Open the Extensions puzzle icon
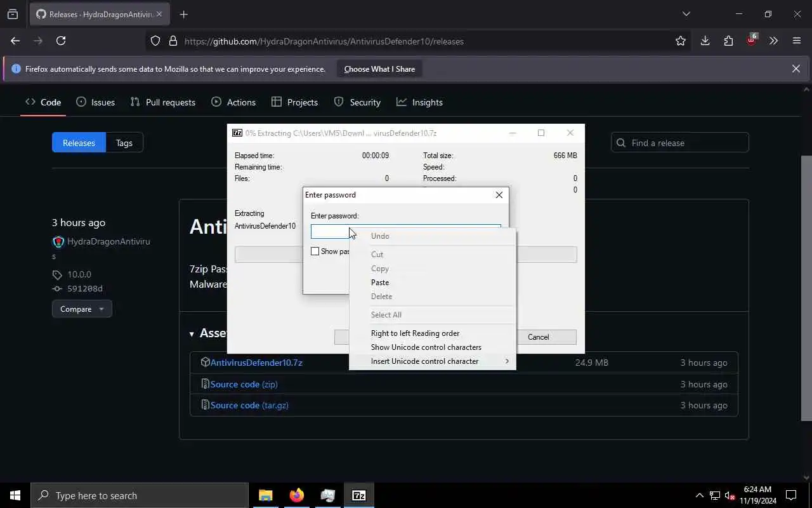 click(x=728, y=41)
